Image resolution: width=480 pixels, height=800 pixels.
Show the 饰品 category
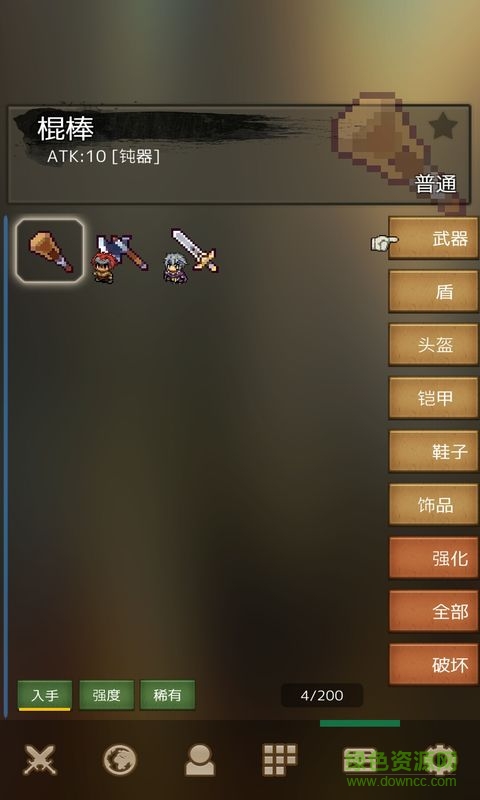coord(434,505)
